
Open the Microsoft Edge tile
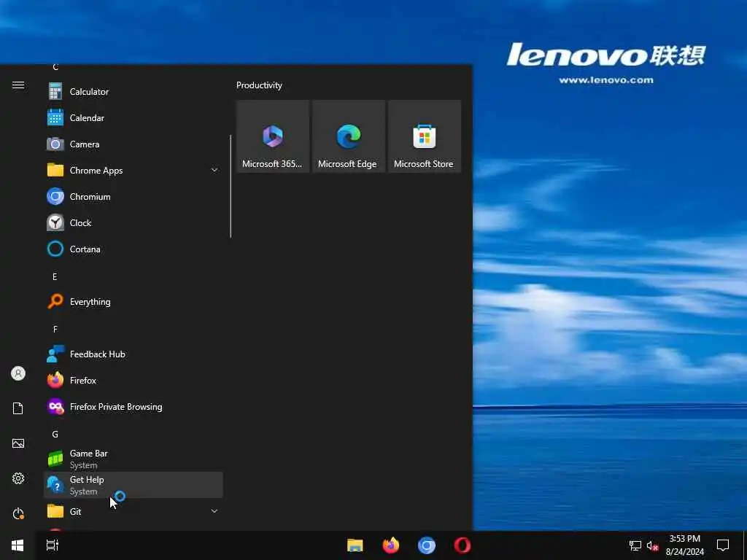tap(348, 136)
